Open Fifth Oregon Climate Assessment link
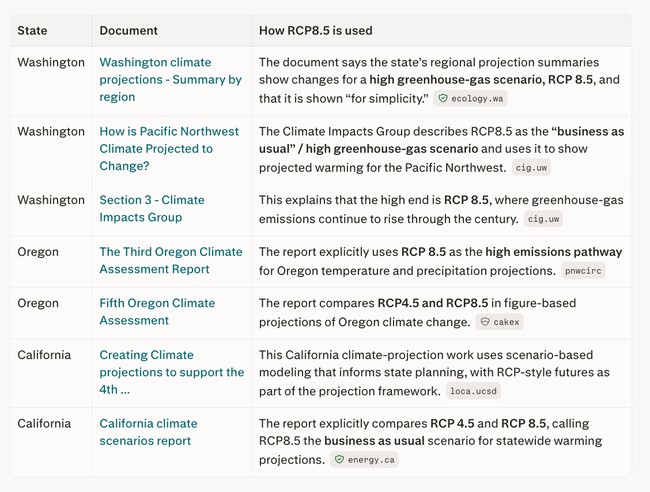The height and width of the screenshot is (492, 650). (x=157, y=312)
